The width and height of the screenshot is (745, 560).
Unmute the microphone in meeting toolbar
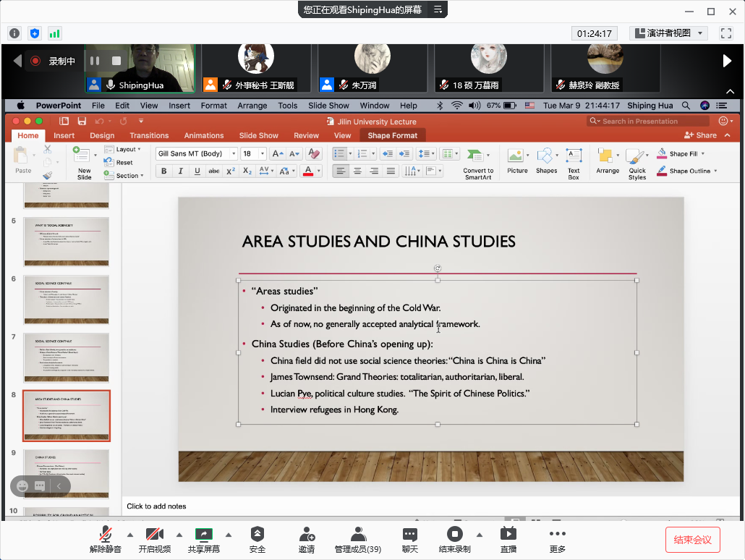pos(106,535)
